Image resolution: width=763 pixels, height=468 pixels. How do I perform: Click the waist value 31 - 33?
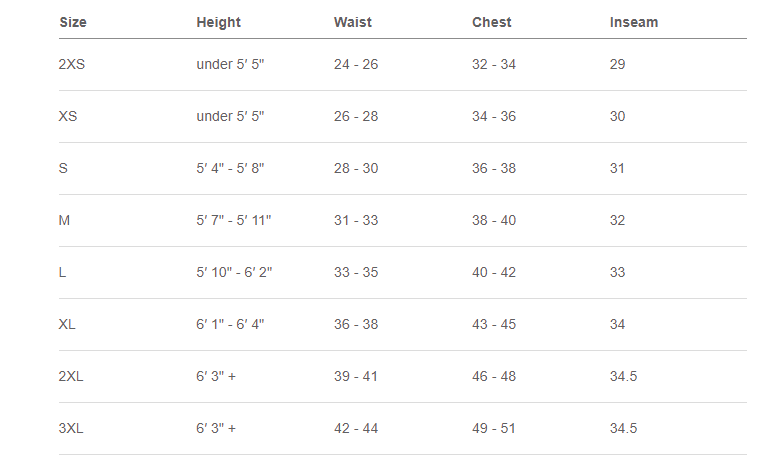tap(356, 220)
